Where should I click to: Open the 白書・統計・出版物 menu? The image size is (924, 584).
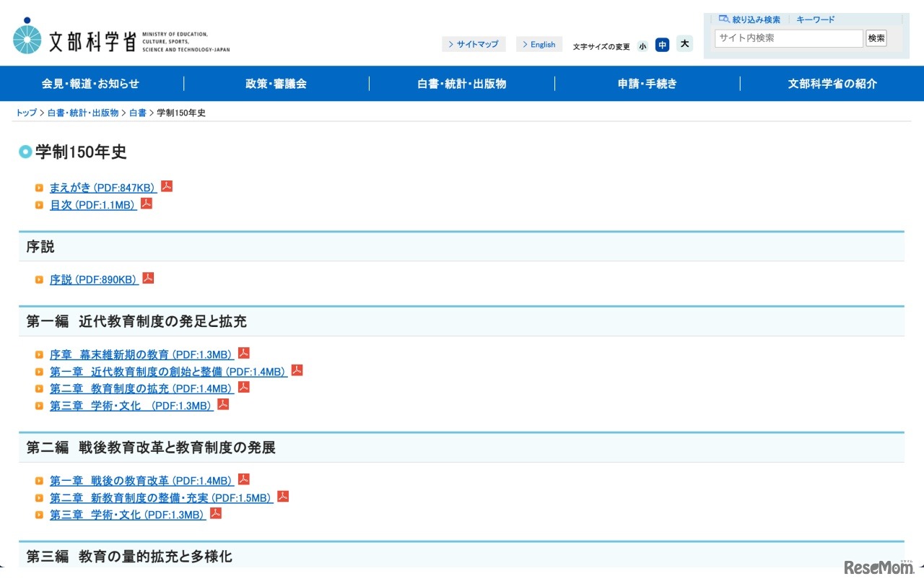(462, 84)
